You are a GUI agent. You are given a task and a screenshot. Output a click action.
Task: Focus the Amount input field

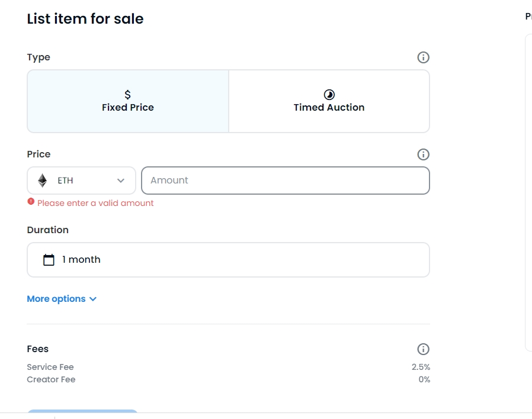[285, 181]
